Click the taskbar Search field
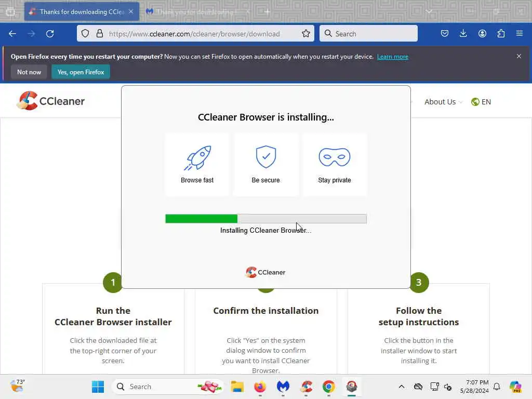The width and height of the screenshot is (532, 399). pos(167,387)
